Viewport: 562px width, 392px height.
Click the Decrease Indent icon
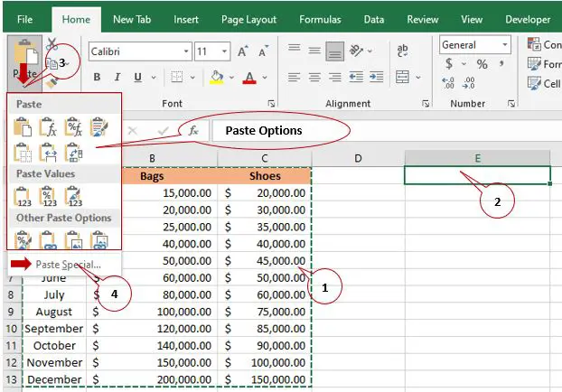click(356, 77)
